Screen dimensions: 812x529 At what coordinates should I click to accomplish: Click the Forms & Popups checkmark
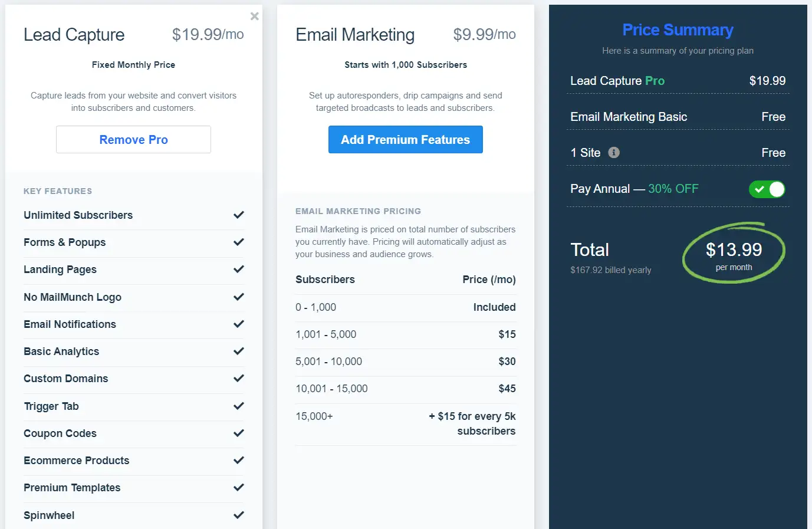coord(238,242)
